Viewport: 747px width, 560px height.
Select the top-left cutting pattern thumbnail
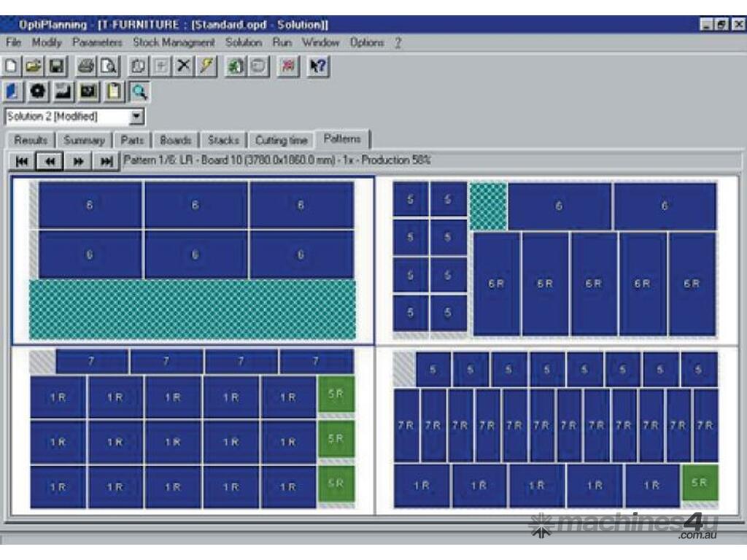(193, 260)
